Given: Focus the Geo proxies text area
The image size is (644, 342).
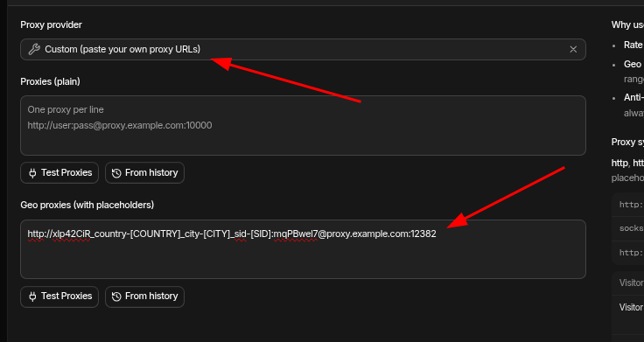Looking at the screenshot, I should (x=303, y=249).
